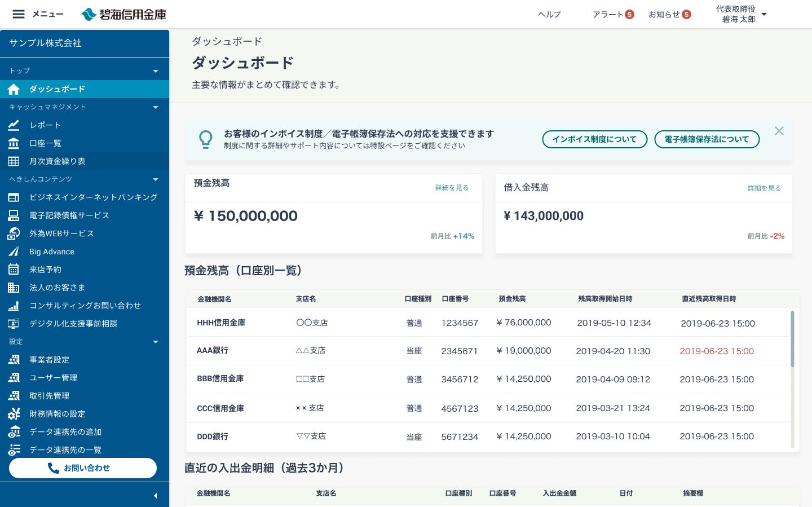Click the 口座一覧 bank icon

[14, 143]
